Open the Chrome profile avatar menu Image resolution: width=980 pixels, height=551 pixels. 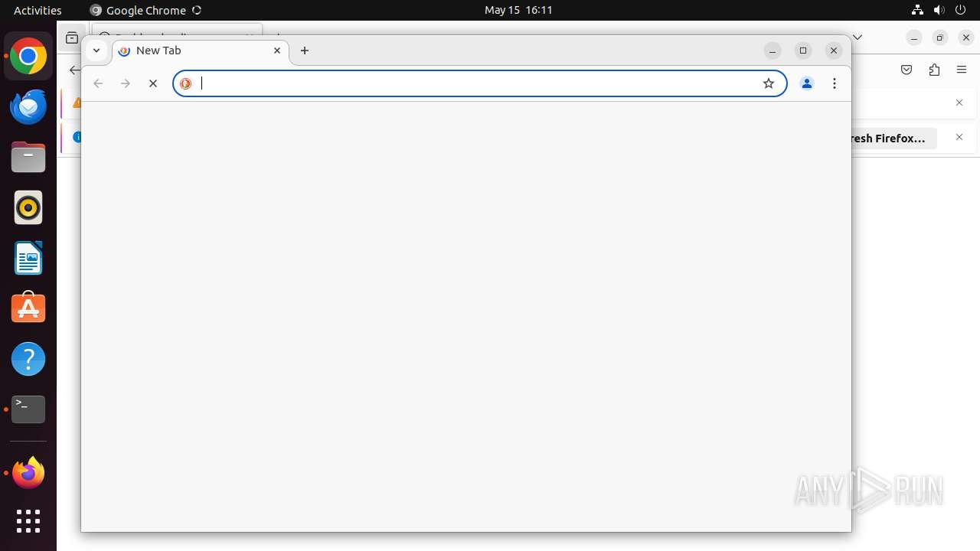(x=806, y=83)
